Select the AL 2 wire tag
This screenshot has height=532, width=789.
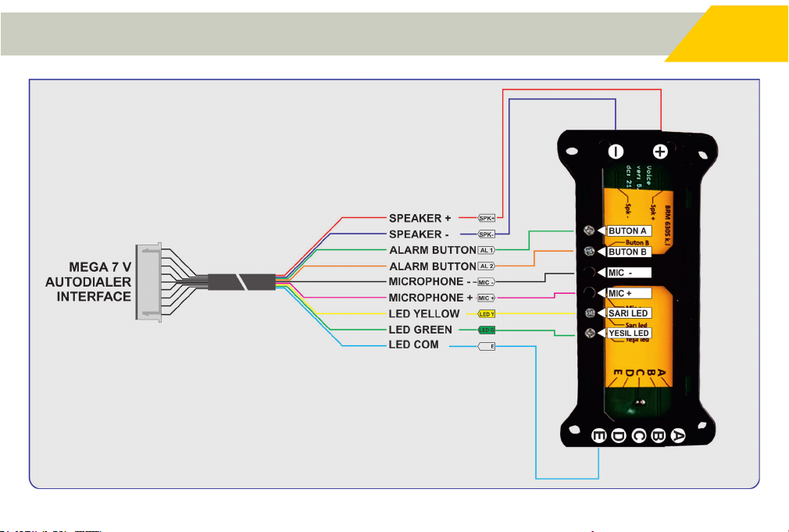click(487, 266)
